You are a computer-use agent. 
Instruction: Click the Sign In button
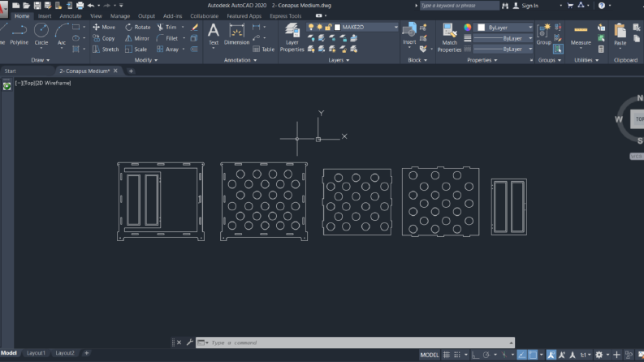(x=526, y=6)
